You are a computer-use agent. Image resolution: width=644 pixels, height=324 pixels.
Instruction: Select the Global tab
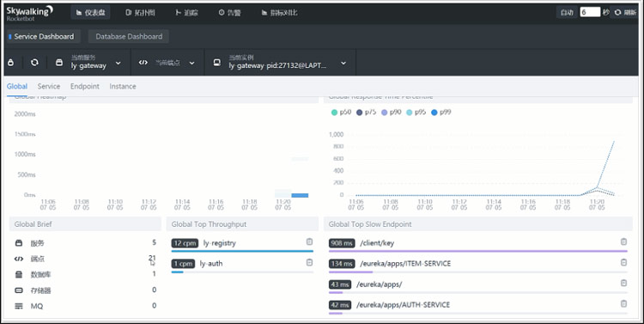pos(17,86)
